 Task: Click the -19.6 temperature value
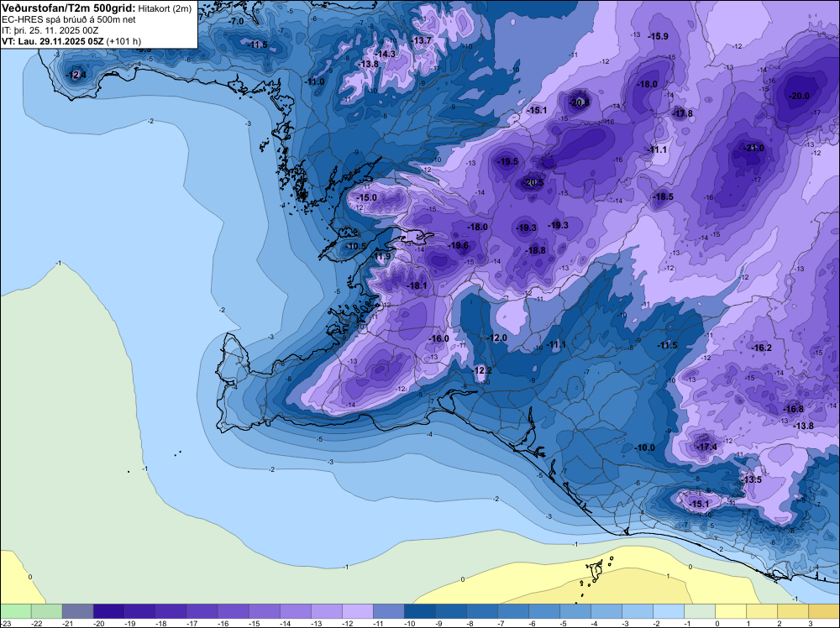pyautogui.click(x=459, y=245)
